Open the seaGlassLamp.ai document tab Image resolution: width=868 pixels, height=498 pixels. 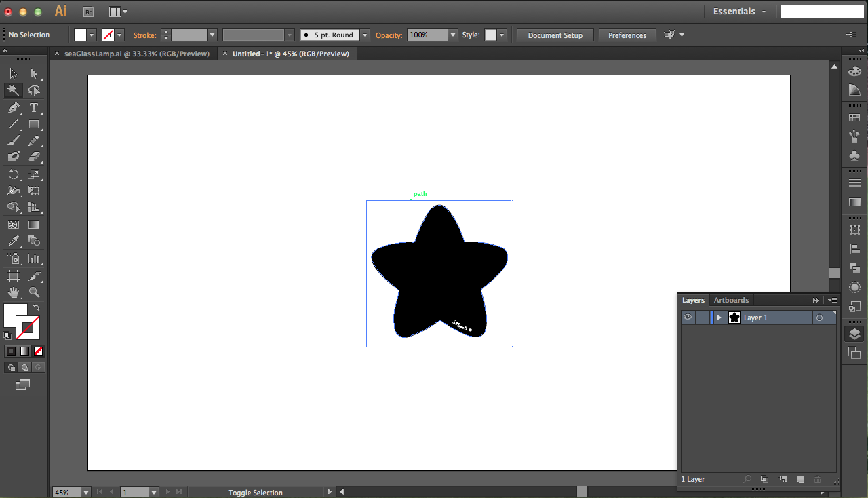click(x=137, y=54)
